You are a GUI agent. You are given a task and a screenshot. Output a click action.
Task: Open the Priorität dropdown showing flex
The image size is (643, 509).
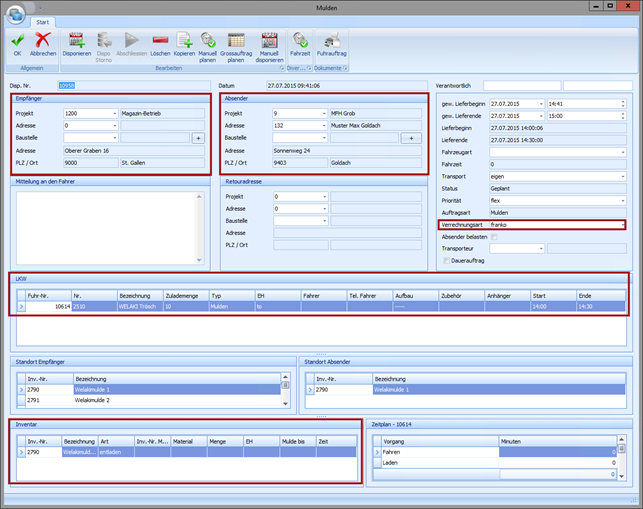[622, 201]
